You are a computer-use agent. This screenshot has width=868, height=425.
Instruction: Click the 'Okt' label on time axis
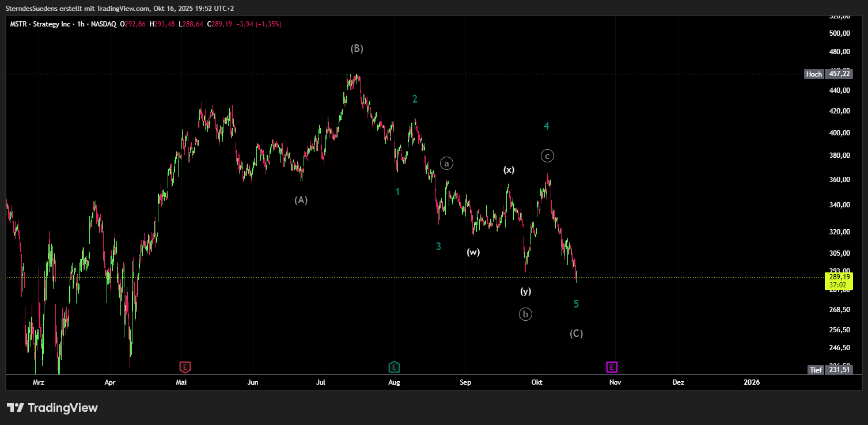tap(537, 382)
